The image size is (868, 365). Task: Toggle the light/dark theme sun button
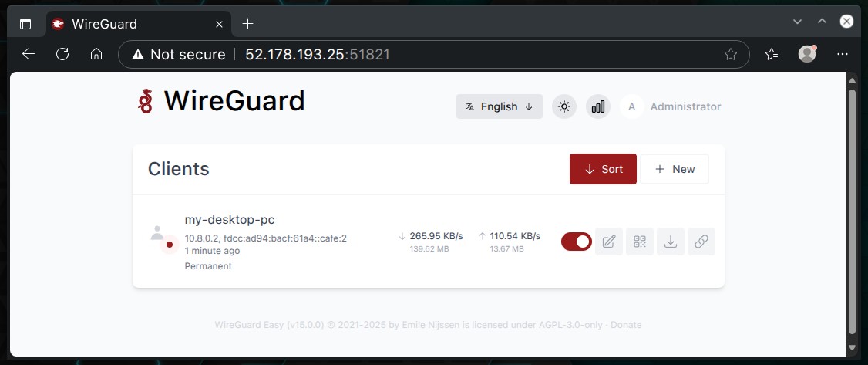click(564, 106)
